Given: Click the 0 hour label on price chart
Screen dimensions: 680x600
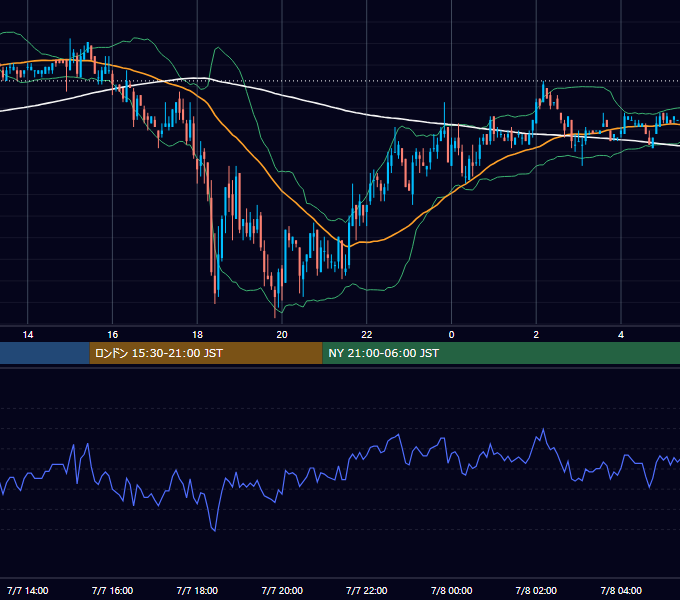Looking at the screenshot, I should pos(451,335).
